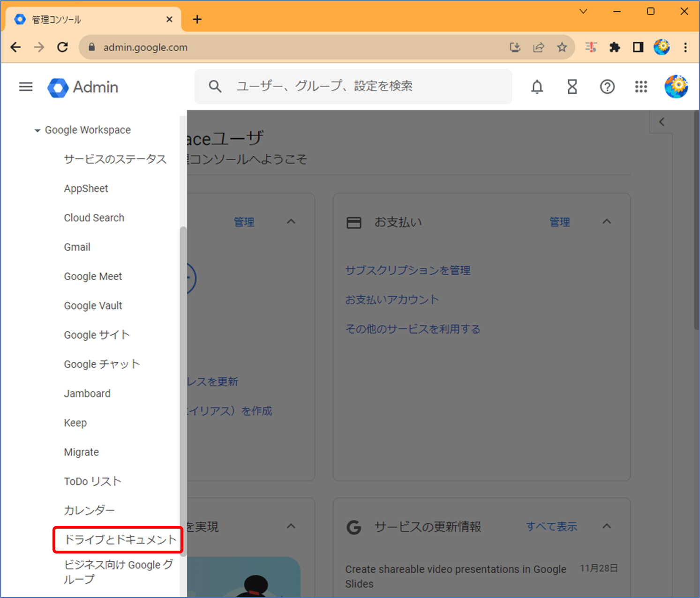Reload the page with refresh icon
The image size is (700, 598).
pos(62,47)
